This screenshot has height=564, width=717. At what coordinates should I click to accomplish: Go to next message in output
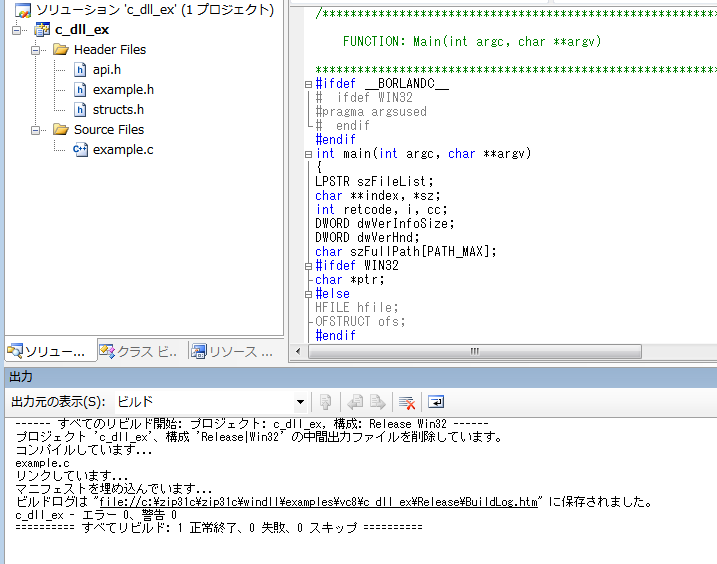coord(378,402)
